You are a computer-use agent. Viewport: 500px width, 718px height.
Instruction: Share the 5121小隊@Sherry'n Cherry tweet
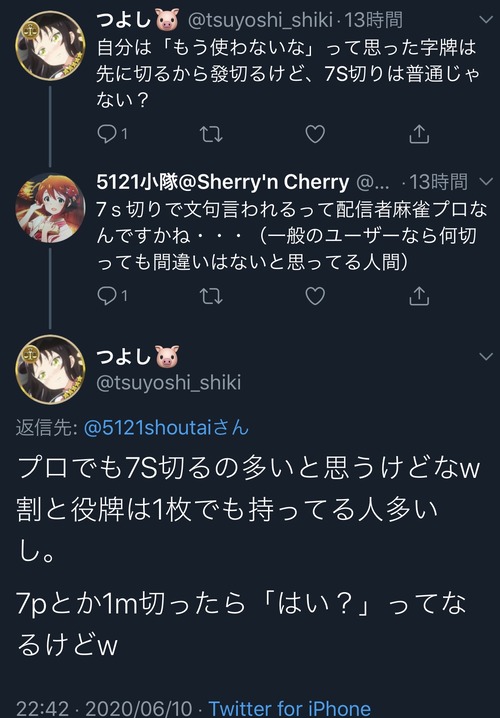coord(418,295)
